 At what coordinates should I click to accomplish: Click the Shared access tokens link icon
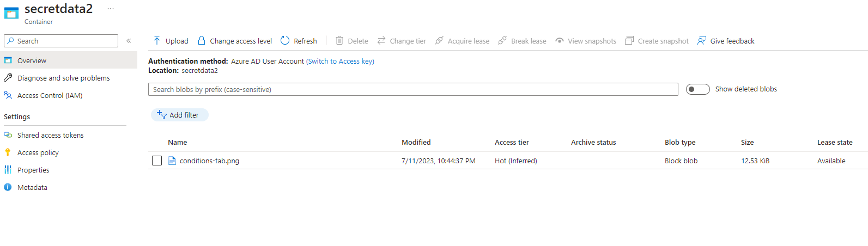[8, 135]
